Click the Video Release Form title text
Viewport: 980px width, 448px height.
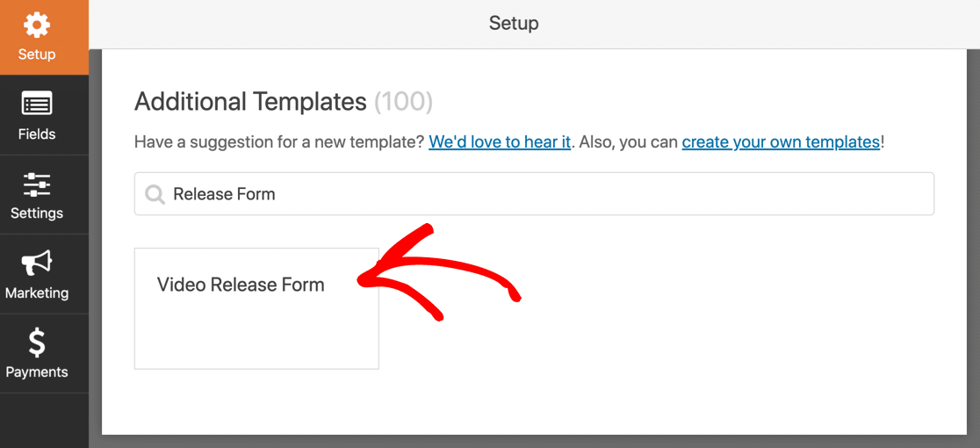241,285
